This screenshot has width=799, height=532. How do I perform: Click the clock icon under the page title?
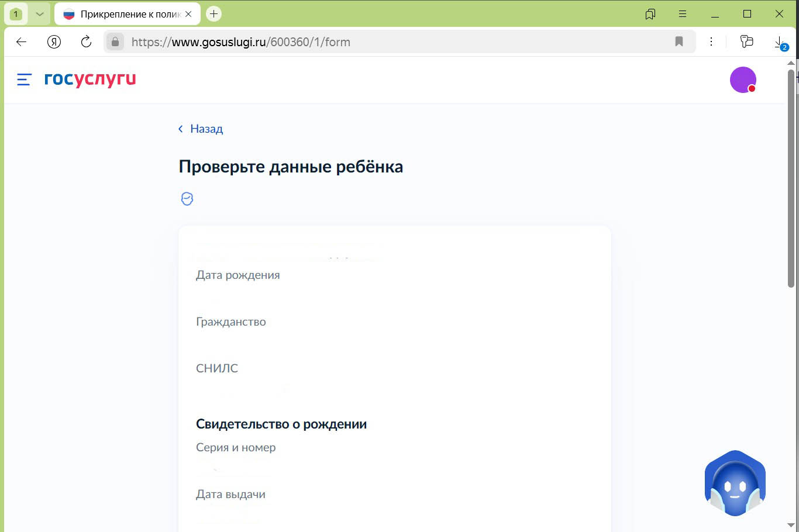[187, 198]
